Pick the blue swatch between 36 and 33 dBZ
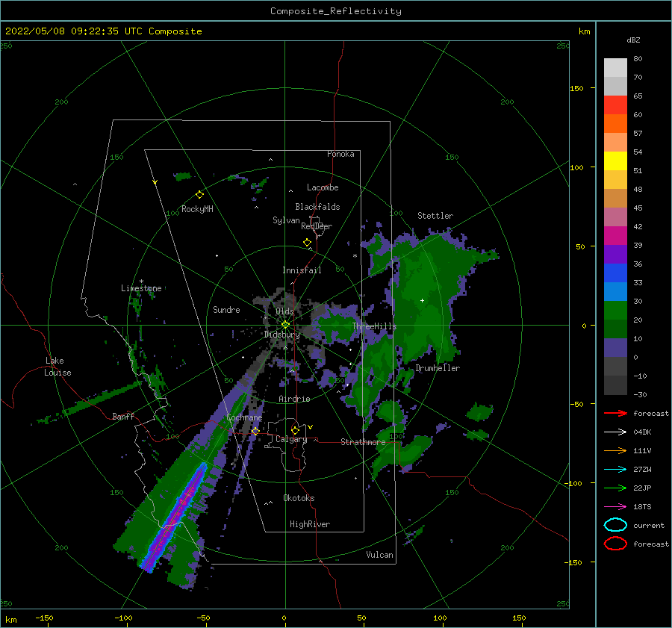 tap(615, 273)
